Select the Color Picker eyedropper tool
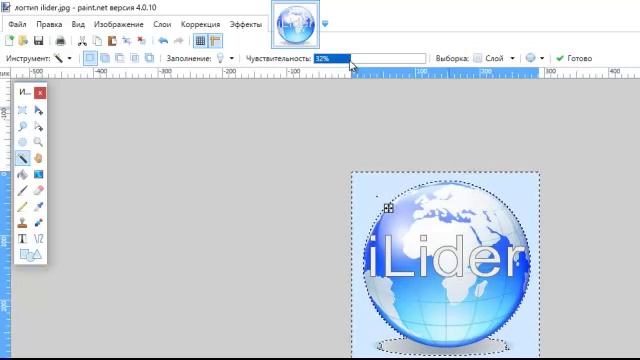 coord(38,207)
